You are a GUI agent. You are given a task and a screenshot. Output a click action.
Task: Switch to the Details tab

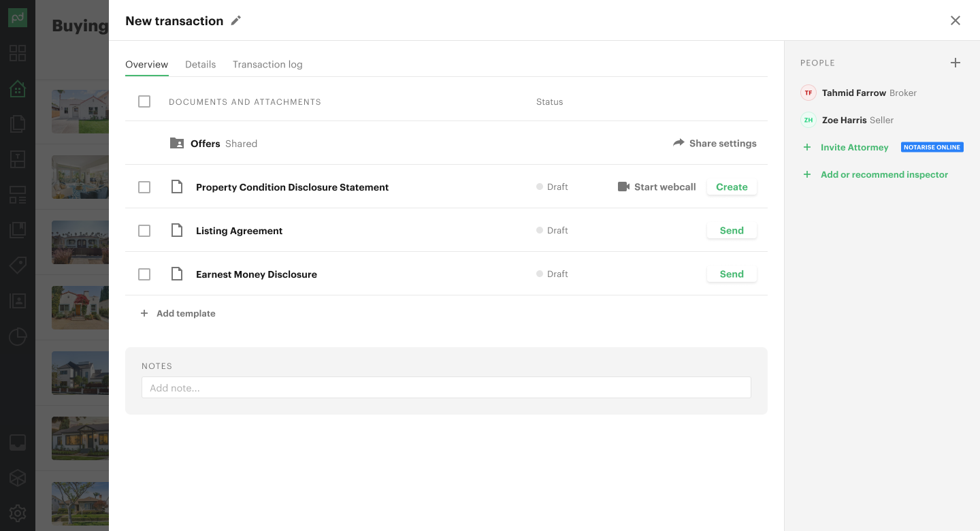point(200,65)
